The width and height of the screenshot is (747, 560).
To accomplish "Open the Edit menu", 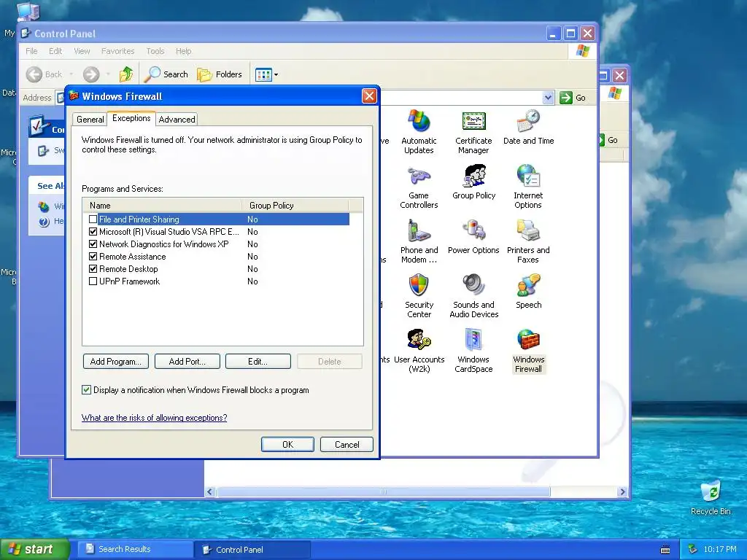I will pos(55,51).
